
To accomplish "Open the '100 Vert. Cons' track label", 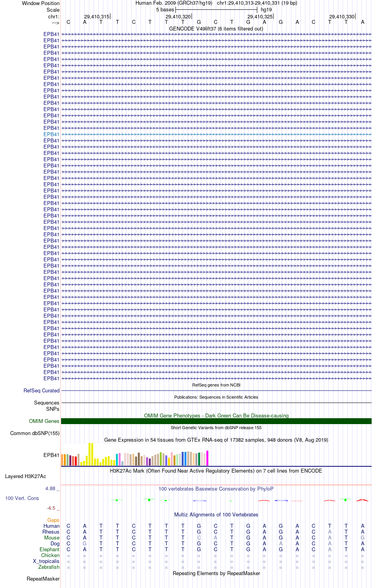I will (x=22, y=498).
